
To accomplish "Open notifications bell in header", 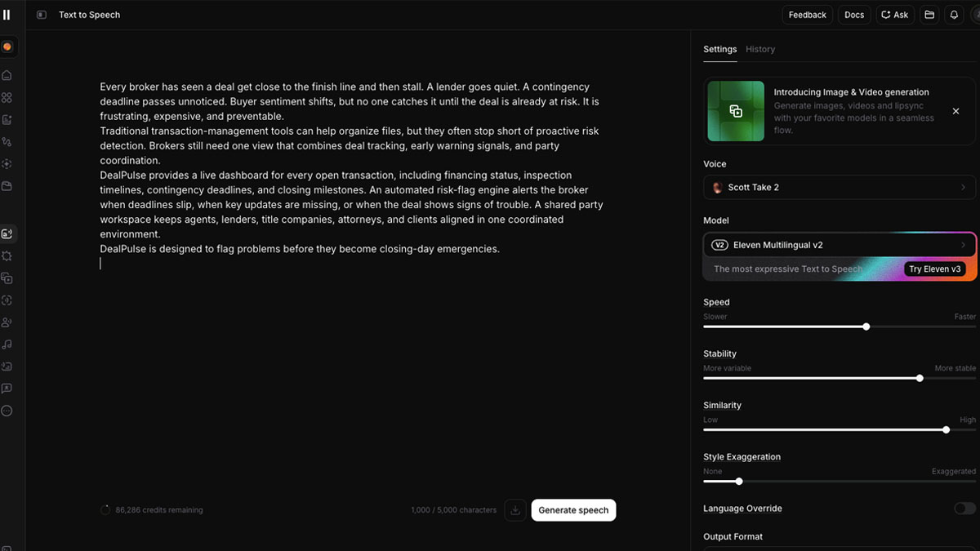I will (954, 15).
